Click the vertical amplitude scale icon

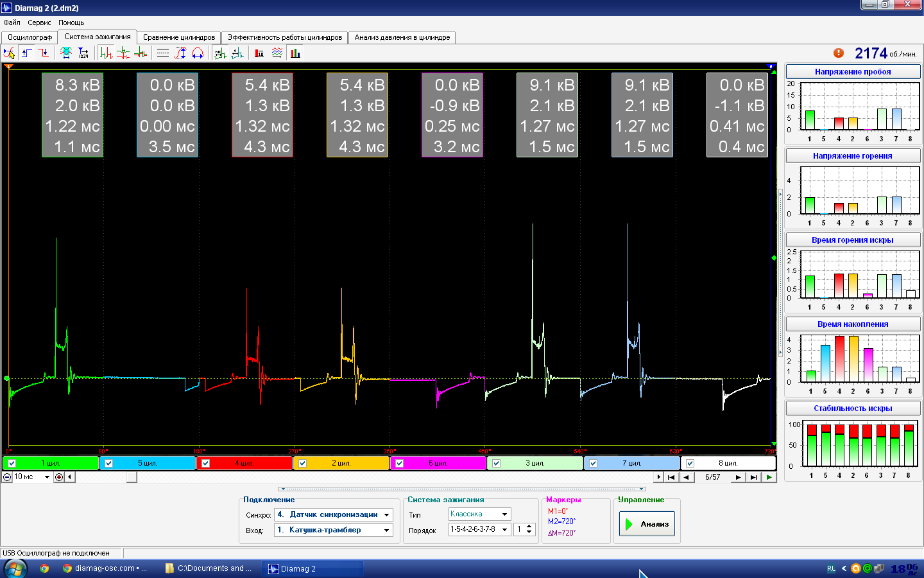click(x=181, y=53)
